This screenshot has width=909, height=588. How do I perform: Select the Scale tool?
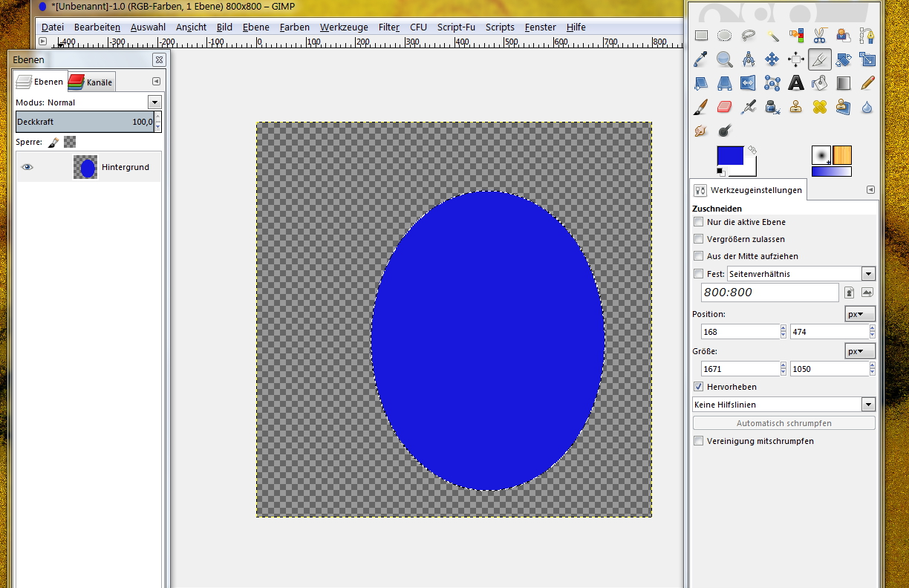tap(867, 59)
